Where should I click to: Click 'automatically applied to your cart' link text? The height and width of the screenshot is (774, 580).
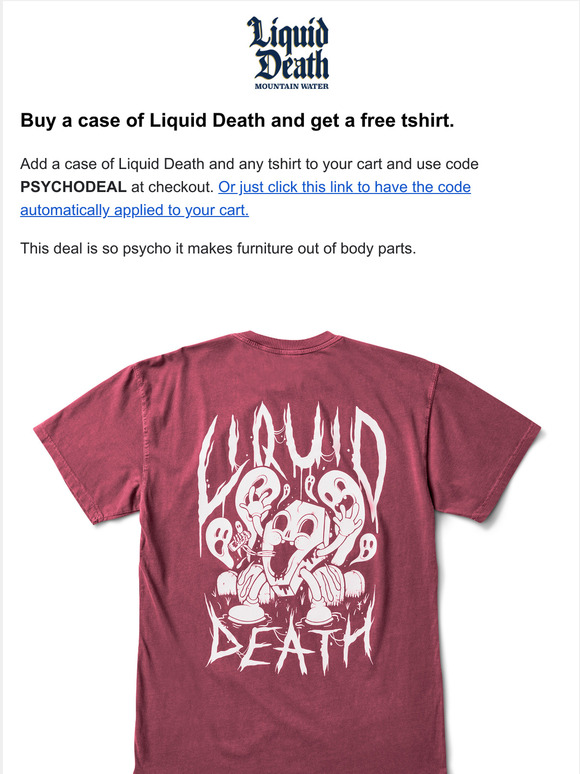pos(134,210)
